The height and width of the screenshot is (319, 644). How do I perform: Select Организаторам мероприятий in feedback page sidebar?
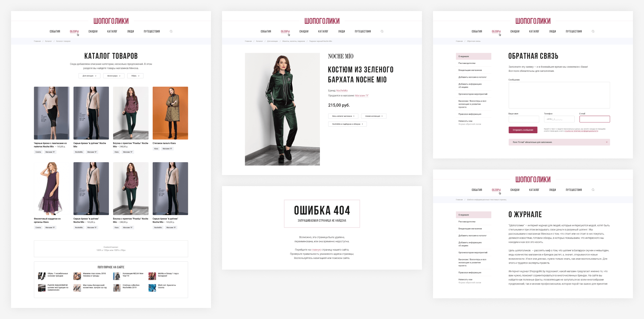[x=473, y=94]
